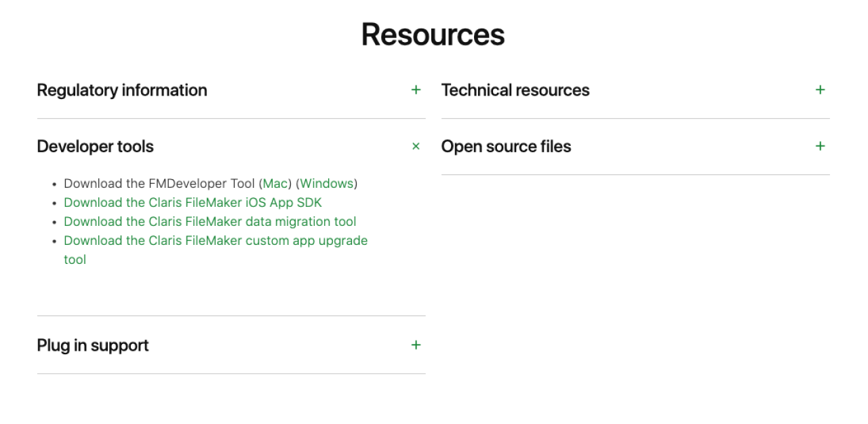Download FMDeveloper Tool for Windows

327,184
